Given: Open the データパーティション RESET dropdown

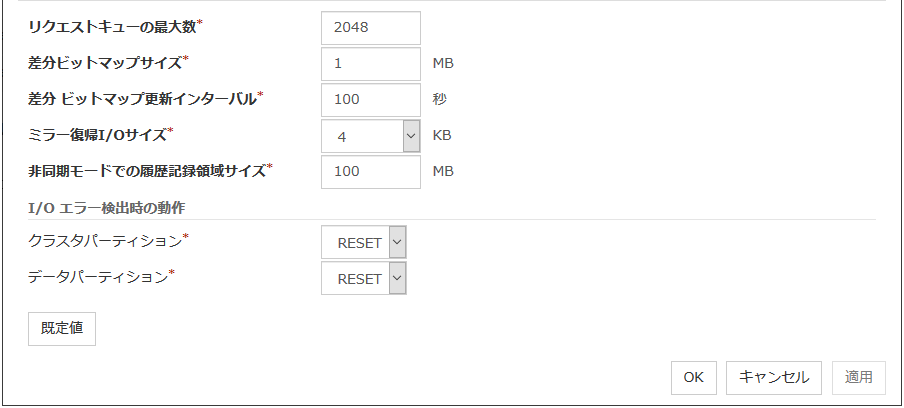Looking at the screenshot, I should 364,279.
